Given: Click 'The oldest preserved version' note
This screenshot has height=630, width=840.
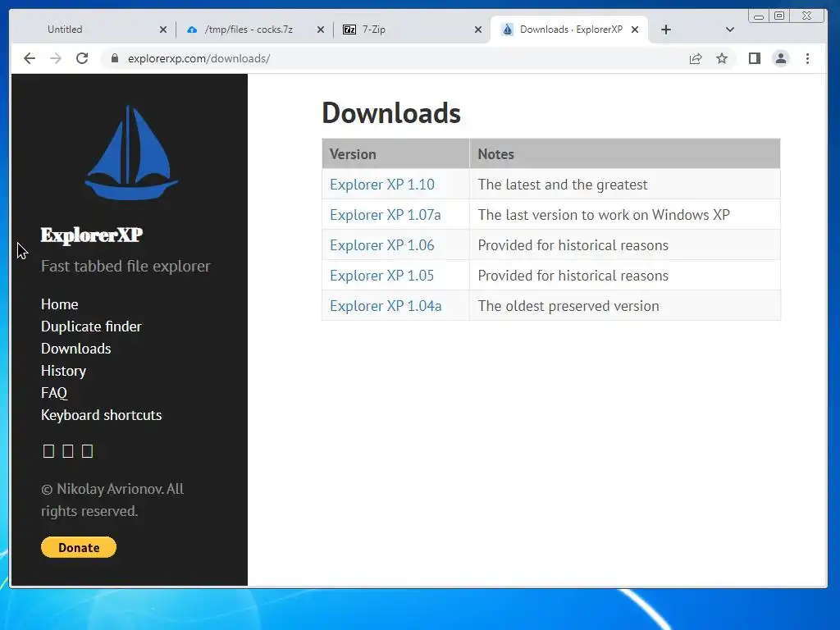Looking at the screenshot, I should (x=568, y=306).
